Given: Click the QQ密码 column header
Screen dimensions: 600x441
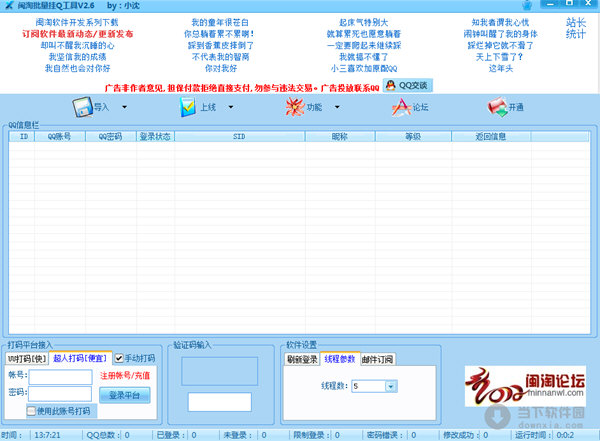Looking at the screenshot, I should click(x=111, y=136).
